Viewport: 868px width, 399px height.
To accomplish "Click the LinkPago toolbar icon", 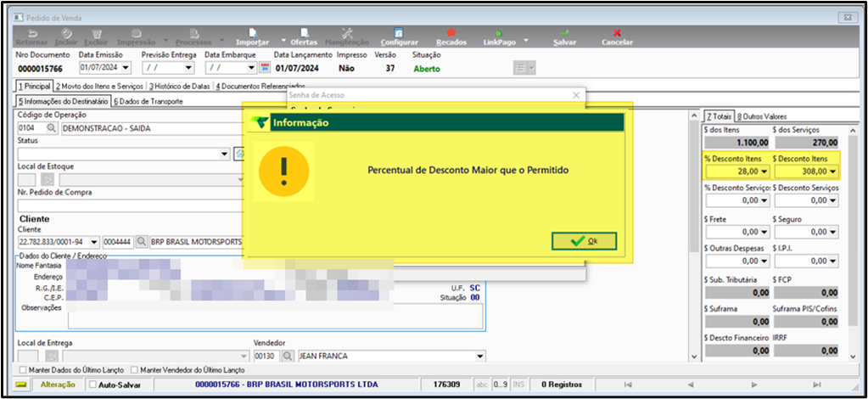I will pyautogui.click(x=499, y=37).
